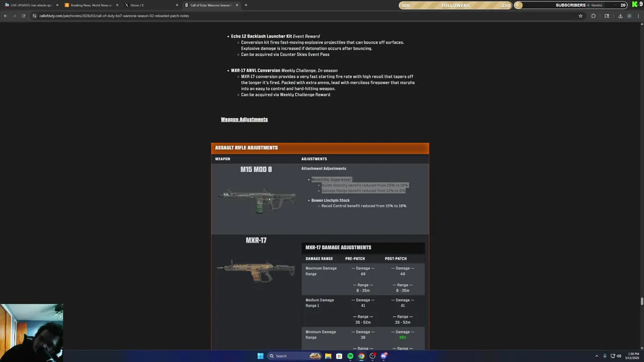Open Google Chrome taskbar icon
This screenshot has height=362, width=644.
pyautogui.click(x=361, y=356)
